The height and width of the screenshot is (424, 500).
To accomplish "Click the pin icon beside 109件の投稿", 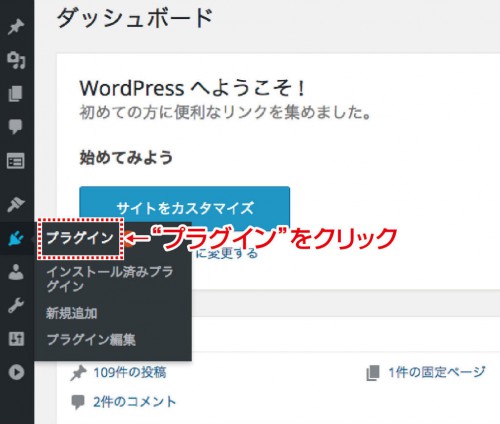I will [x=78, y=373].
